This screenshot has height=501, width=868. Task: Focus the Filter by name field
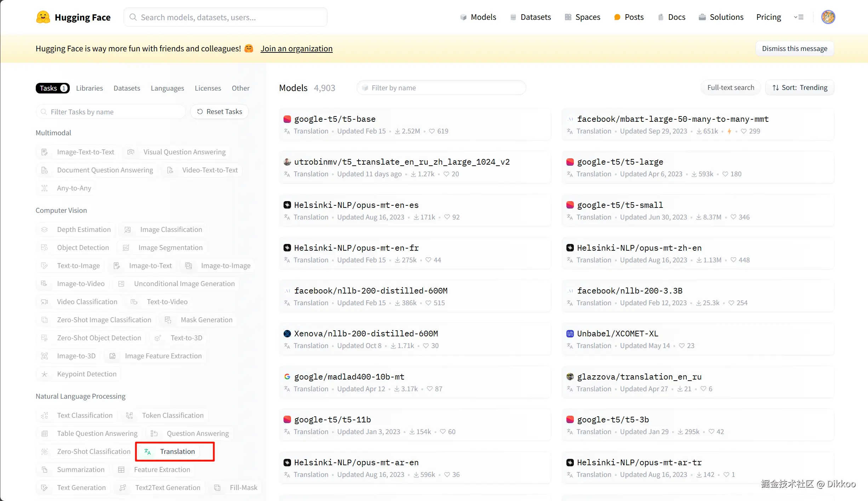(441, 88)
